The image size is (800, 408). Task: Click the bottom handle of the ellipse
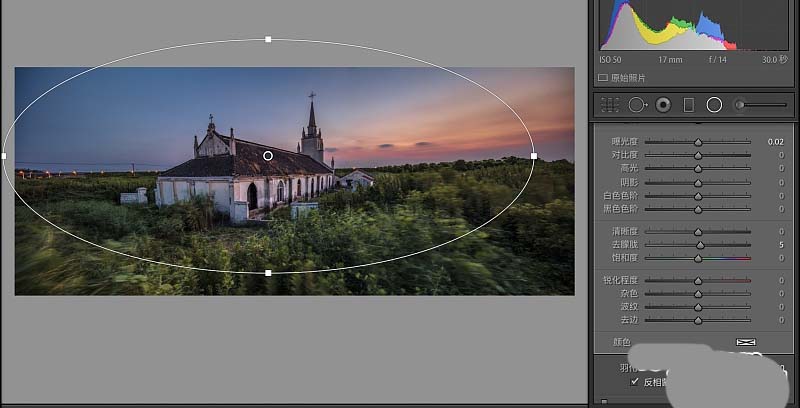click(268, 273)
